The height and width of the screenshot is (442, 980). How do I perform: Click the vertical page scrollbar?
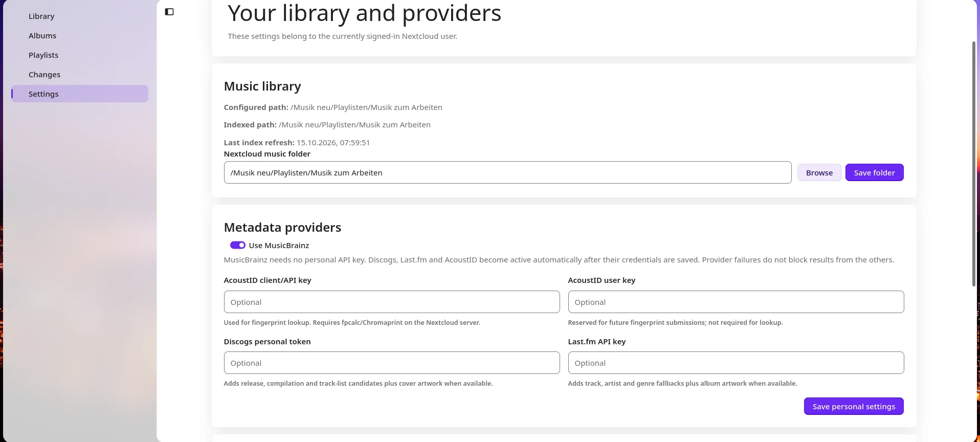(974, 164)
